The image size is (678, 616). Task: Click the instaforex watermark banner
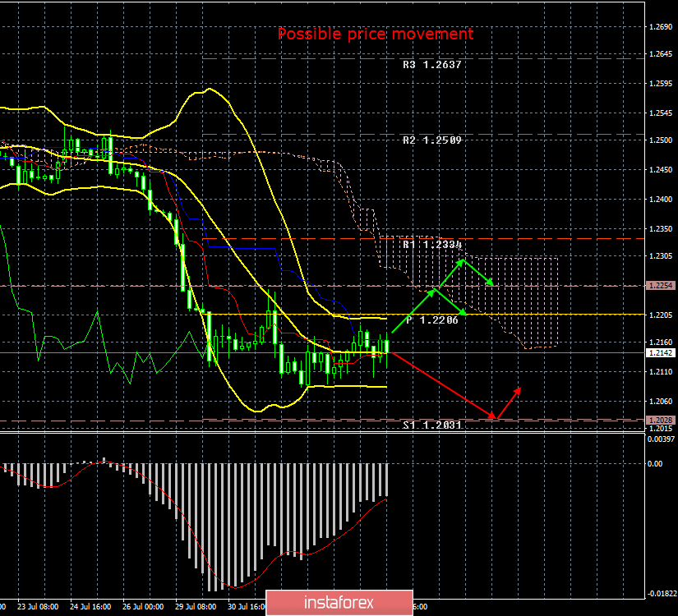339,600
